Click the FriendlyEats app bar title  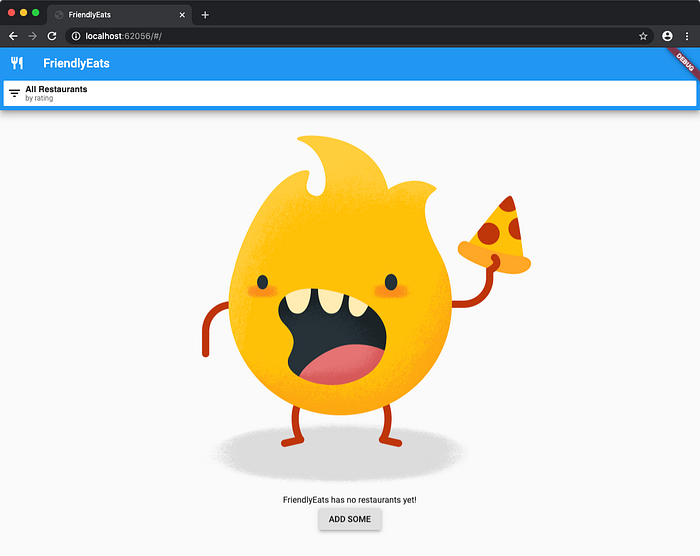click(x=76, y=63)
